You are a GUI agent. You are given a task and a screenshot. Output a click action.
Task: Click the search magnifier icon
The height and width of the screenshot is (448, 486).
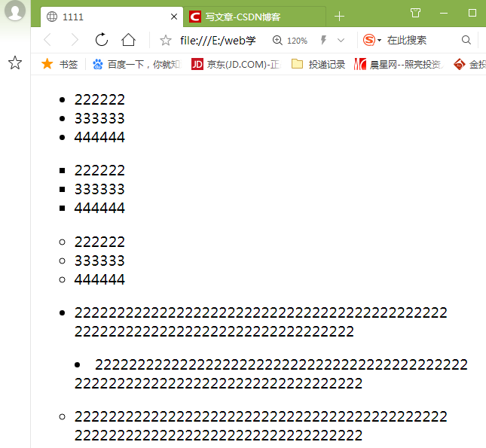466,40
